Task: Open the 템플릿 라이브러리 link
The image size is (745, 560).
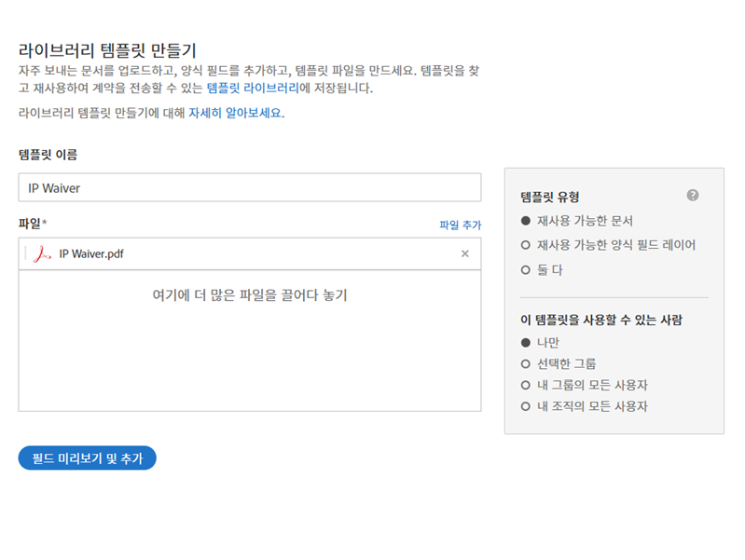Action: click(x=253, y=89)
